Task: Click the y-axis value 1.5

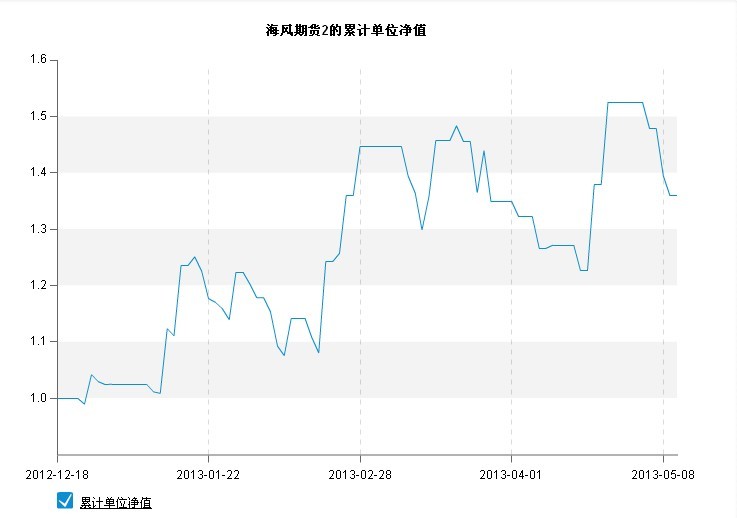Action: click(39, 116)
